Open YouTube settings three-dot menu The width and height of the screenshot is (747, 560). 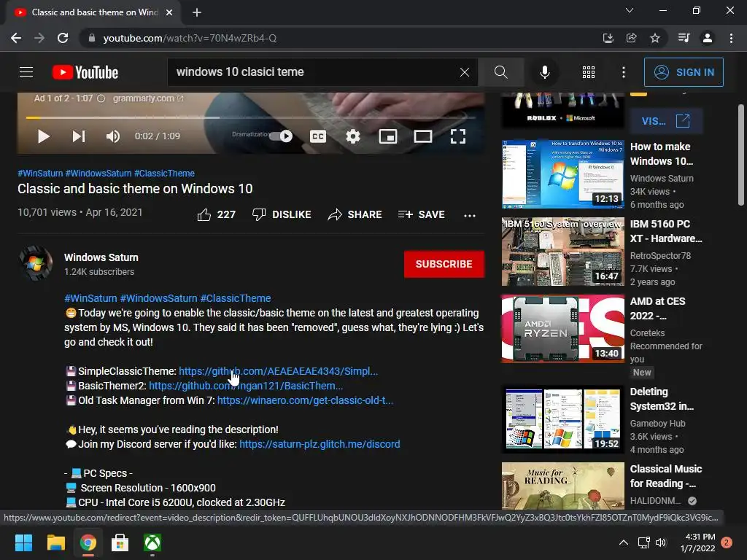coord(624,72)
